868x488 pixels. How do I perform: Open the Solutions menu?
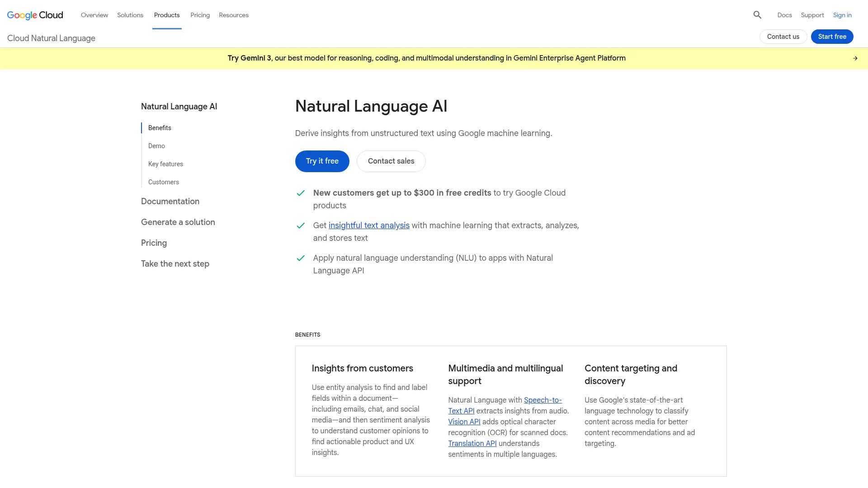(130, 15)
